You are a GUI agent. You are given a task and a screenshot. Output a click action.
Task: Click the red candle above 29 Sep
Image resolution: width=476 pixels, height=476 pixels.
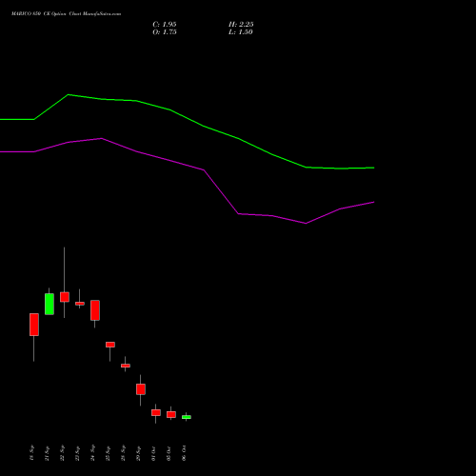coord(141,389)
